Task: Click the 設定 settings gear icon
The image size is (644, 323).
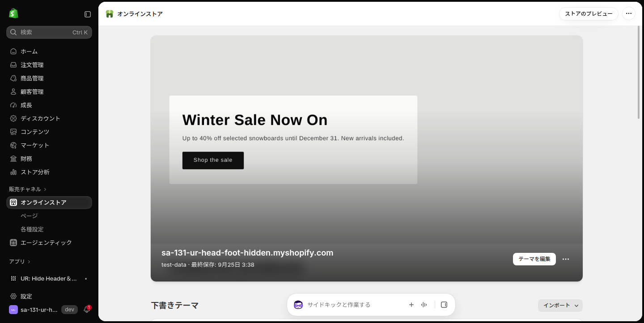Action: click(x=13, y=296)
